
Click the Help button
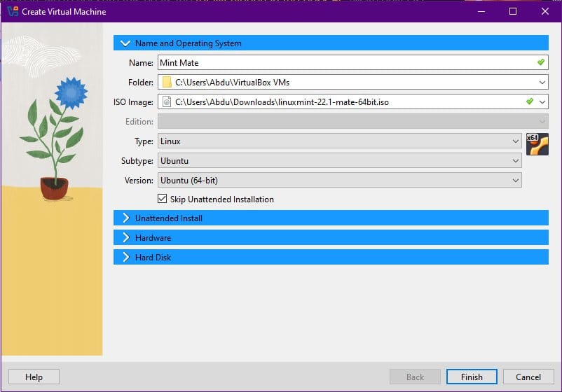(x=34, y=377)
